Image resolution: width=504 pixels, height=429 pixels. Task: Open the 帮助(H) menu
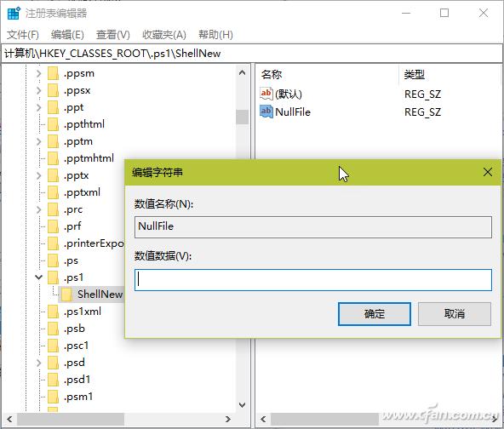pyautogui.click(x=215, y=34)
